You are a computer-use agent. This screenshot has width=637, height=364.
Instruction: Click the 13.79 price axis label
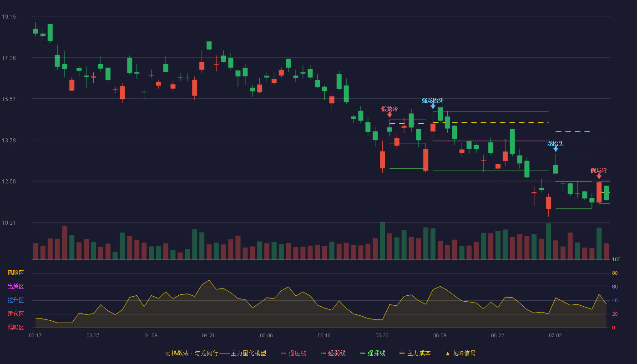click(x=9, y=141)
